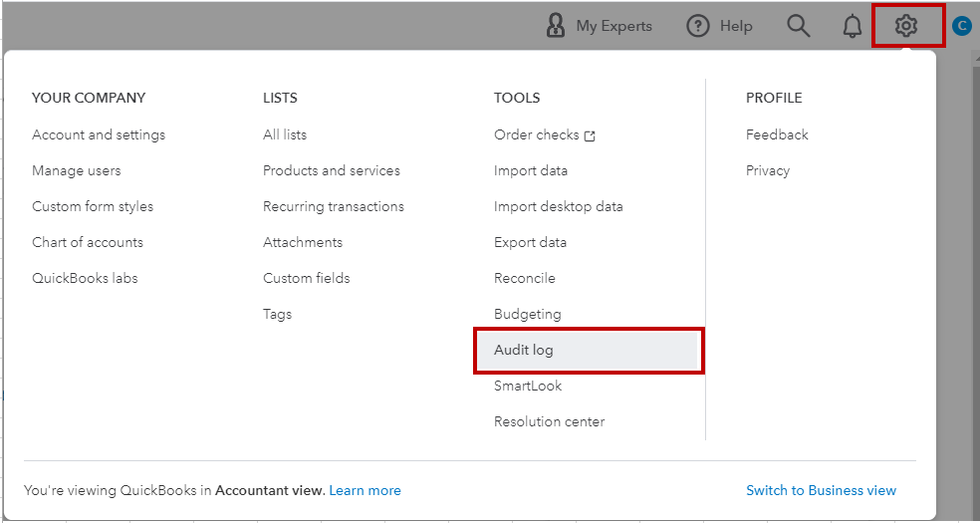
Task: Click the Accountant view text
Action: click(x=269, y=490)
